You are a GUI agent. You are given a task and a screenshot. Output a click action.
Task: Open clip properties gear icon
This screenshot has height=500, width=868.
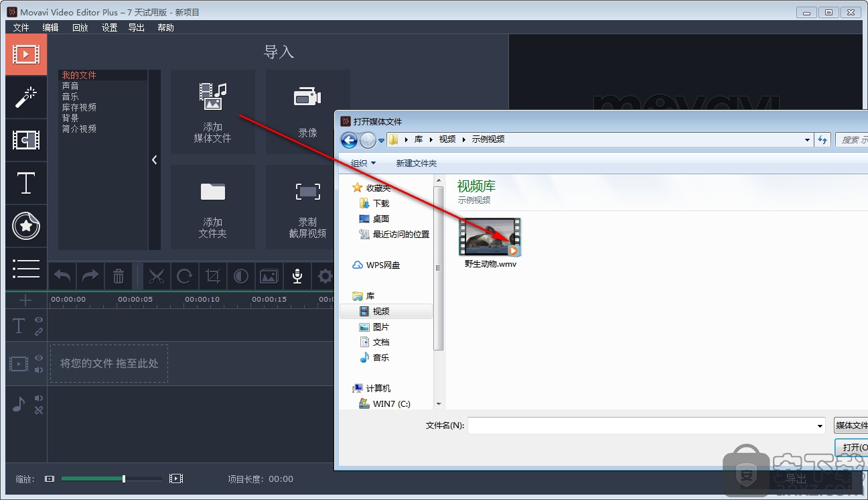(325, 275)
